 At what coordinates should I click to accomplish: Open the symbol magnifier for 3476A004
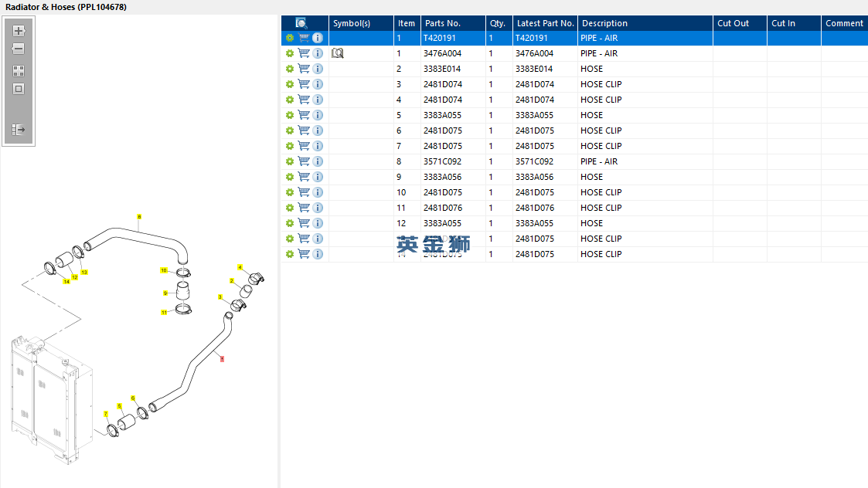pos(338,53)
